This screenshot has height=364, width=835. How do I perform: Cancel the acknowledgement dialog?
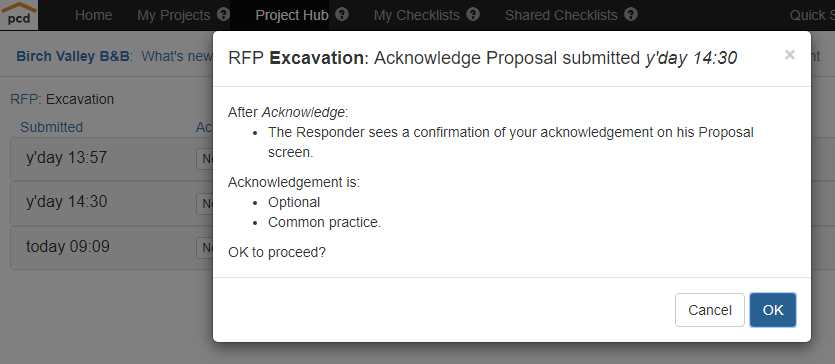[x=709, y=310]
